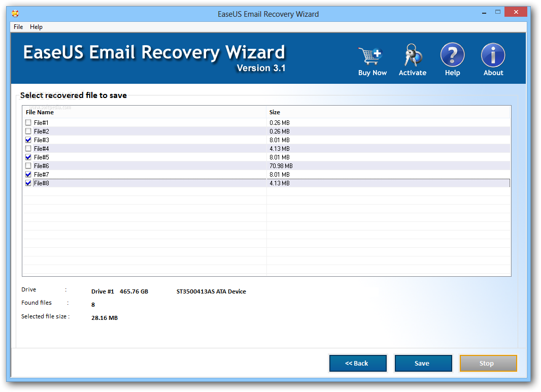Select the File#6 row name
541x392 pixels.
pyautogui.click(x=42, y=166)
